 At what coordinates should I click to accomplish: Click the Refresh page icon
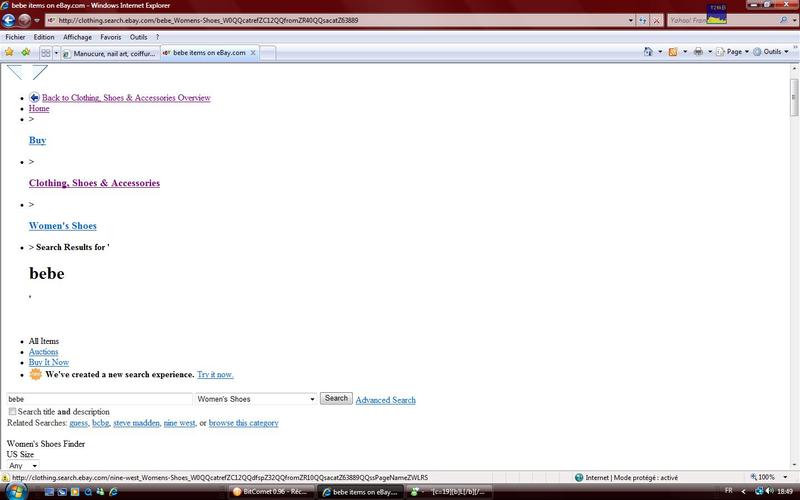[645, 20]
